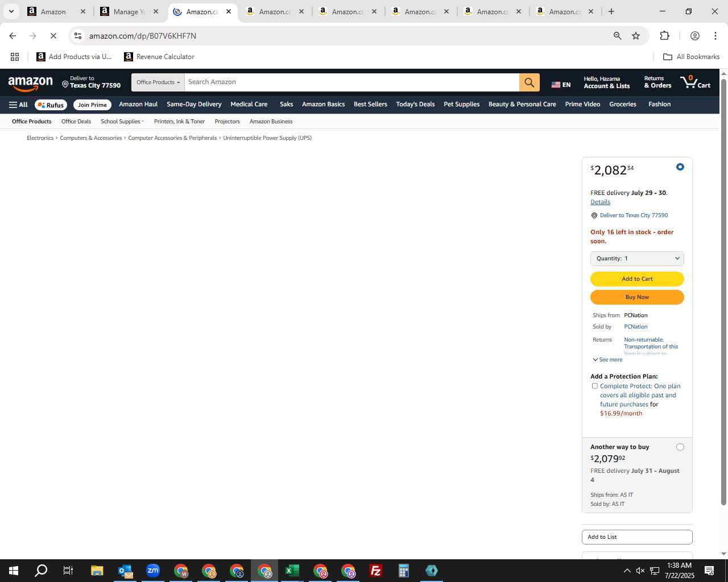This screenshot has height=582, width=728.
Task: Open Printers, Ink & Toner subnav item
Action: [x=179, y=122]
